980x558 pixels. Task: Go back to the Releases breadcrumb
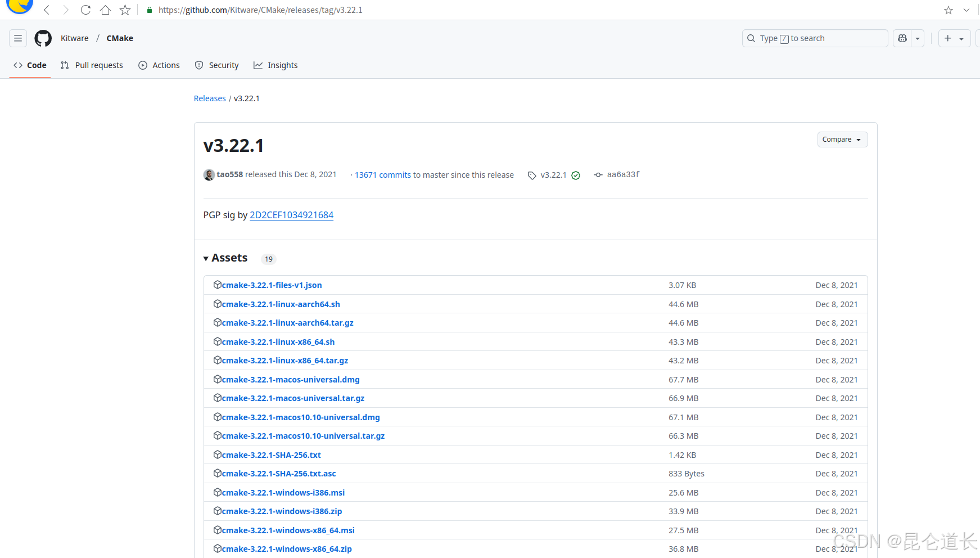(210, 98)
